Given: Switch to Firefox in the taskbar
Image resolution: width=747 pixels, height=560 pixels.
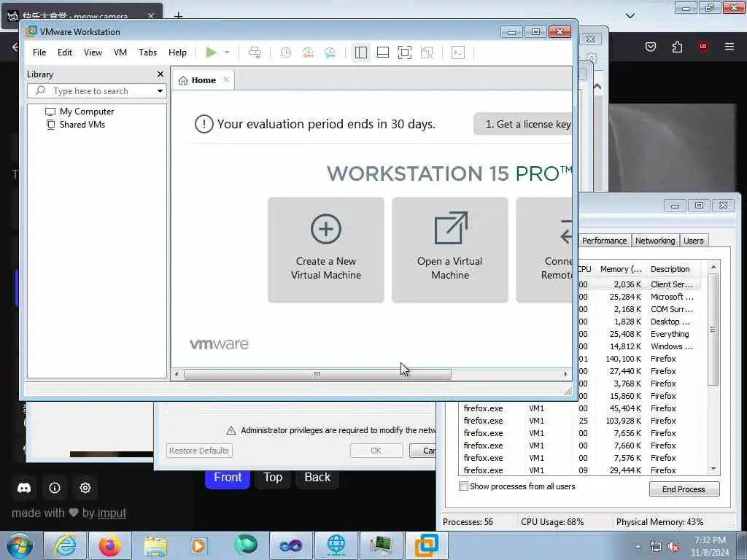Looking at the screenshot, I should pyautogui.click(x=110, y=545).
